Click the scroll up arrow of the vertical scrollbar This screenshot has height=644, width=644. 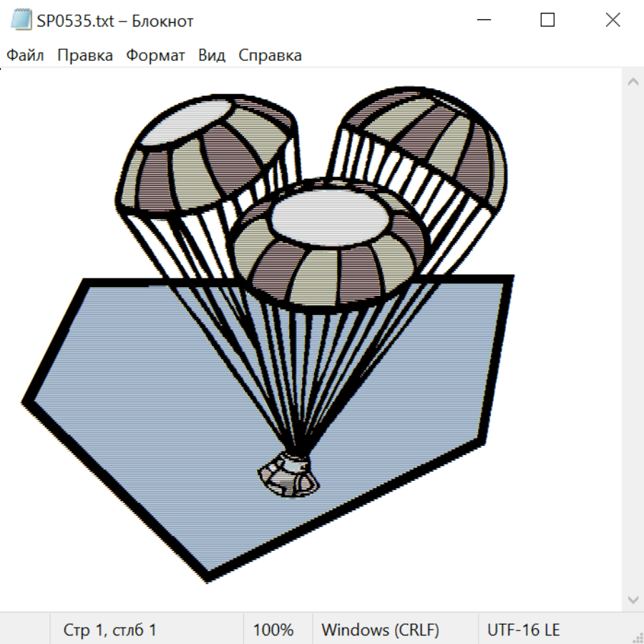click(x=633, y=82)
